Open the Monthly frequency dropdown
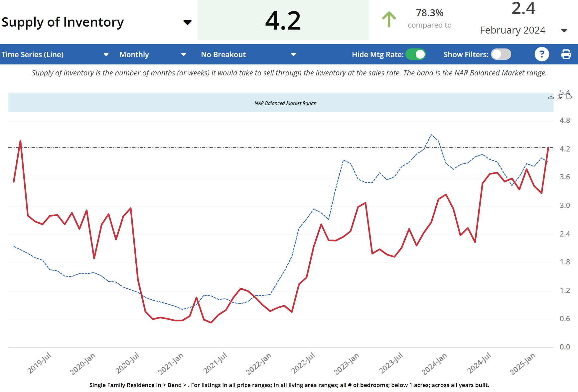Viewport: 578px width, 392px height. (183, 54)
